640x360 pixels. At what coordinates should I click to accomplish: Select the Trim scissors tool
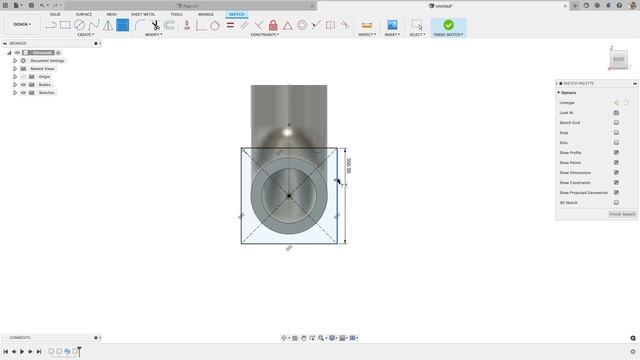tap(155, 25)
